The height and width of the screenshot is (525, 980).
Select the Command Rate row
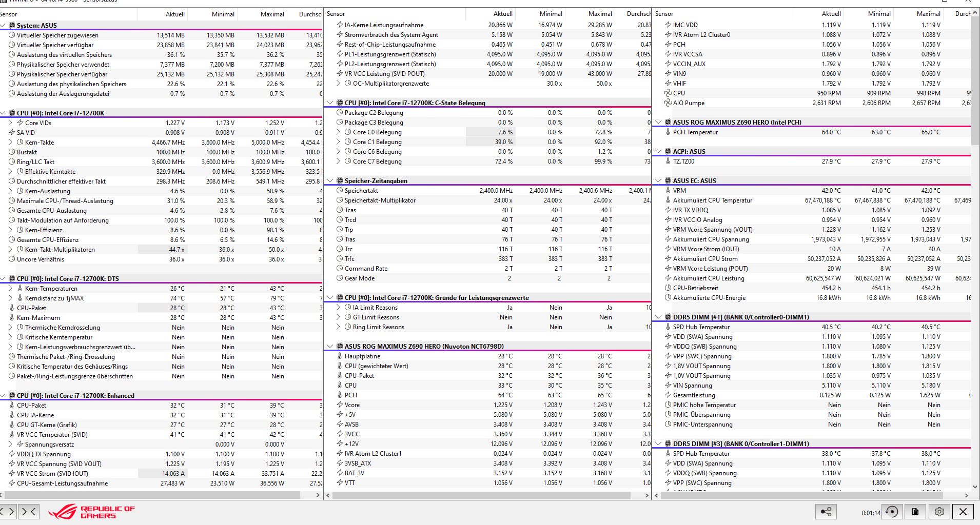[x=487, y=268]
